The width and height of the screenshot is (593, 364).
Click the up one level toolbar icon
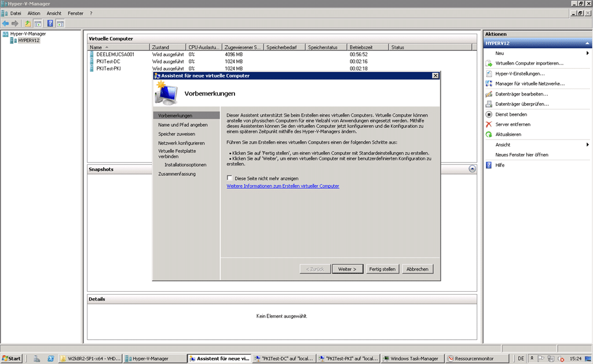[x=28, y=23]
